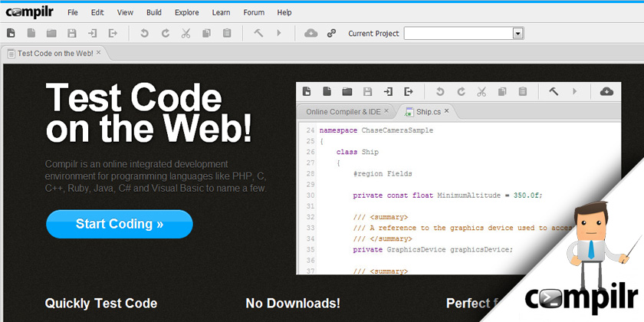644x322 pixels.
Task: Click the new project icon in preview editor toolbar
Action: click(x=307, y=91)
